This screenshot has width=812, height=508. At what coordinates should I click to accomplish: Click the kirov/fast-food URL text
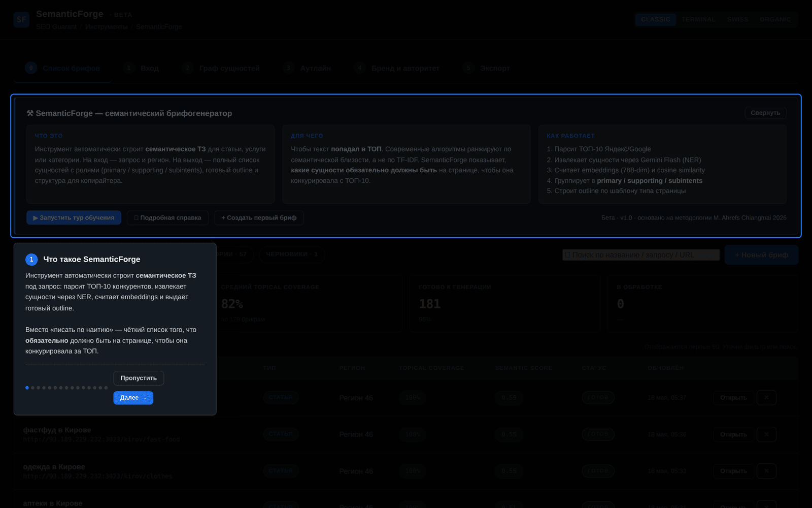tap(101, 439)
